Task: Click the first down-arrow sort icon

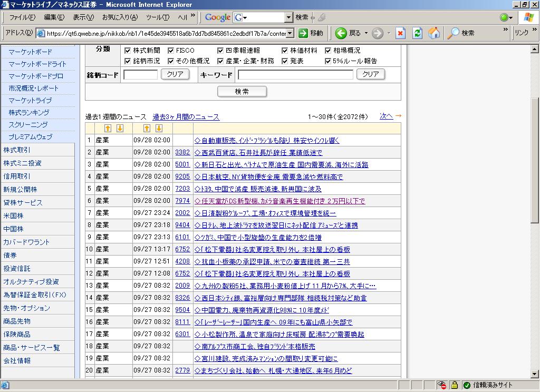Action: coord(120,129)
